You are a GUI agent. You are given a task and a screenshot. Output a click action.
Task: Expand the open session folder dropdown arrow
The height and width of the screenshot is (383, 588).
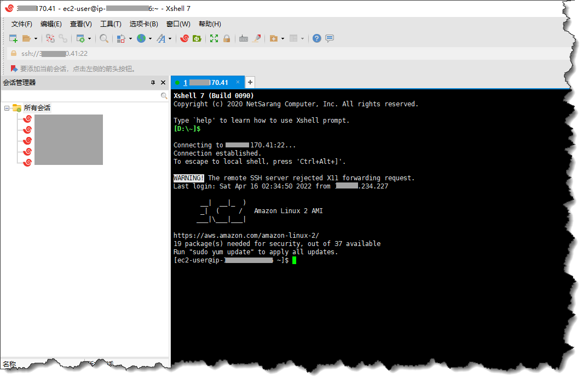pyautogui.click(x=36, y=38)
